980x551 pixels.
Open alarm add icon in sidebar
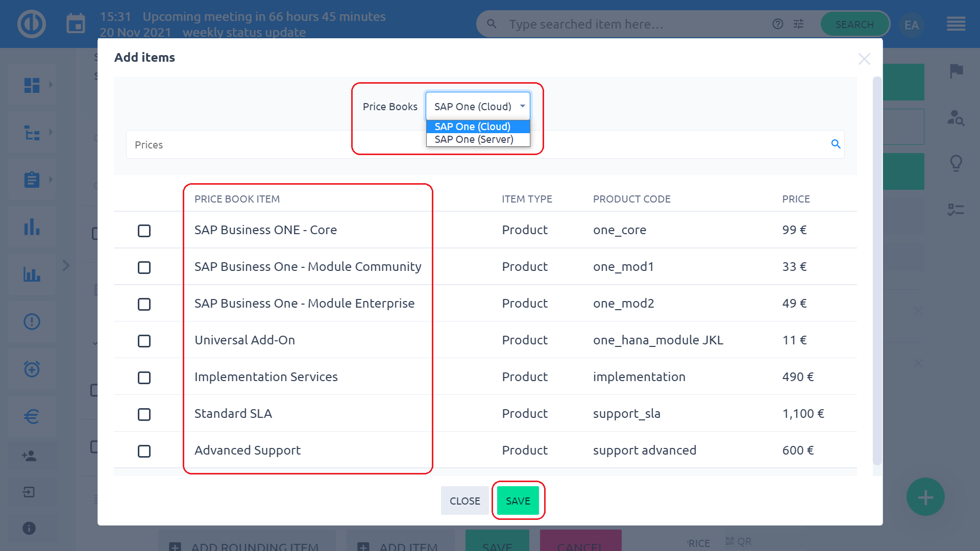tap(32, 368)
